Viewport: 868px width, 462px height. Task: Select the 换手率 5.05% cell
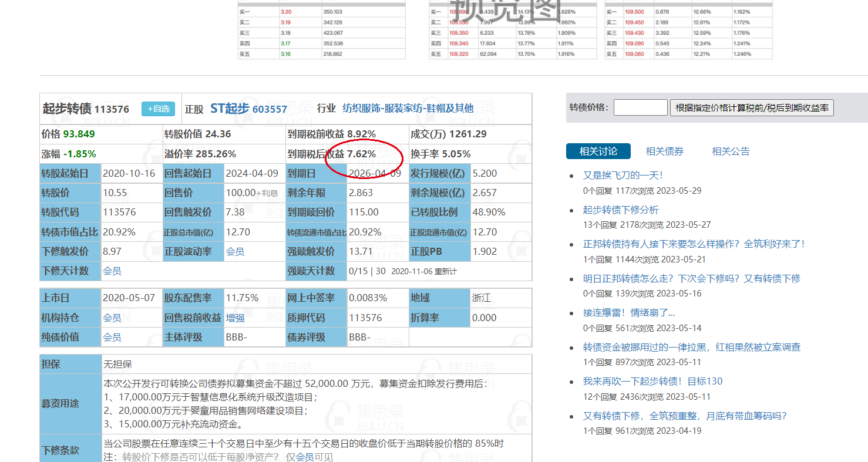(x=470, y=154)
